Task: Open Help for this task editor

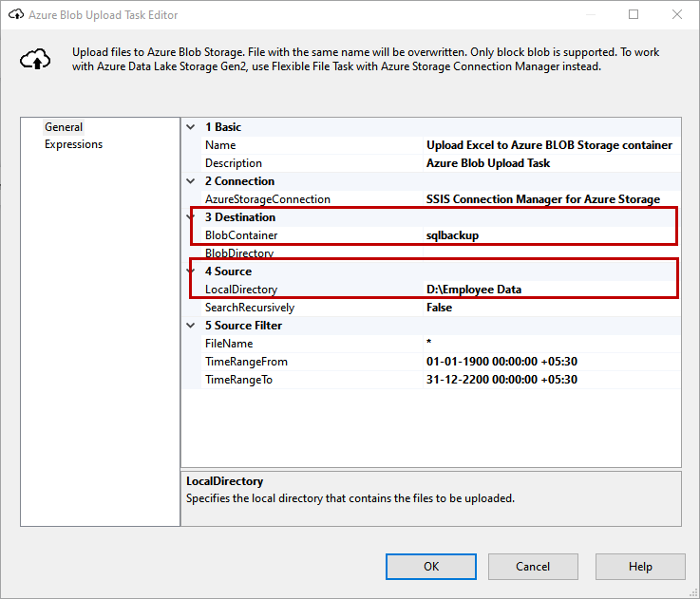Action: click(x=640, y=567)
